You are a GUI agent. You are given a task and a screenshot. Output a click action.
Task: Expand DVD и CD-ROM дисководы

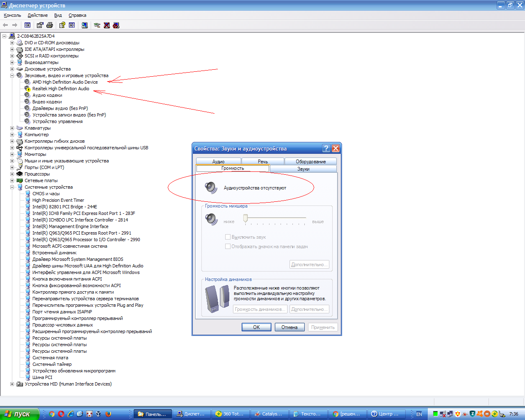click(x=12, y=43)
